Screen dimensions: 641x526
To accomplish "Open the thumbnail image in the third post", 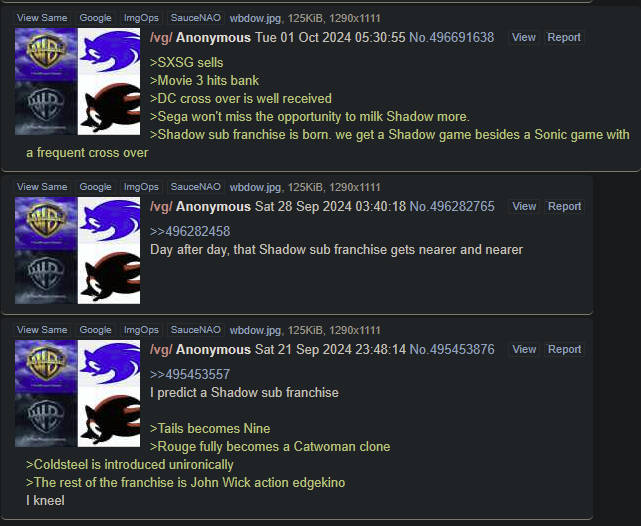I will pos(77,394).
